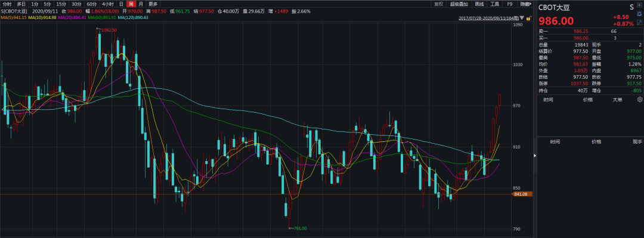Screen dimensions: 644x238
Task: Switch to 分时 chart tab
Action: tap(7, 4)
